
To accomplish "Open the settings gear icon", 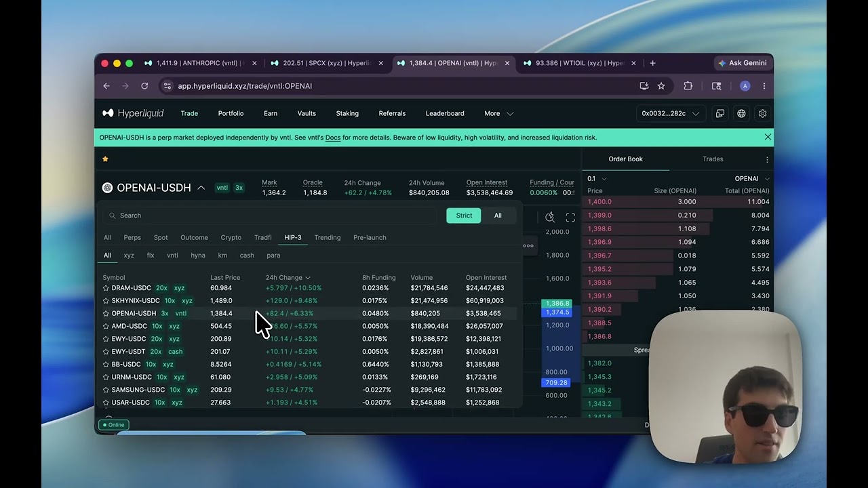I will [762, 113].
